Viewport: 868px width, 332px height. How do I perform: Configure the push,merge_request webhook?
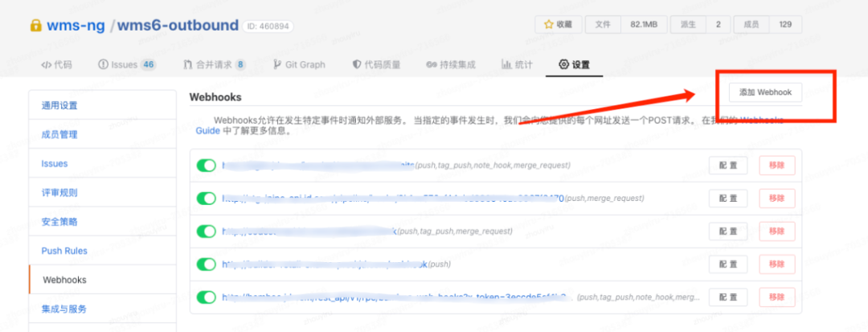tap(728, 198)
